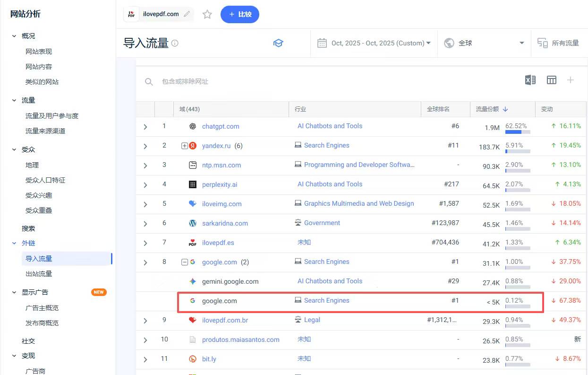This screenshot has width=588, height=375.
Task: Open the date range dropdown Oct, 2025
Action: tap(374, 43)
